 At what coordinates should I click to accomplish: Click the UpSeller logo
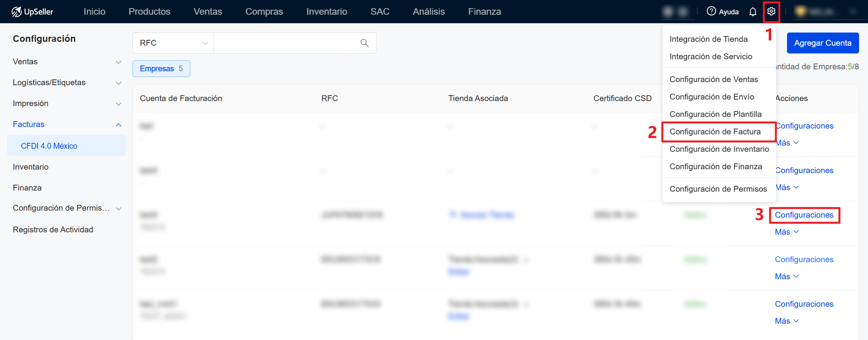coord(33,12)
